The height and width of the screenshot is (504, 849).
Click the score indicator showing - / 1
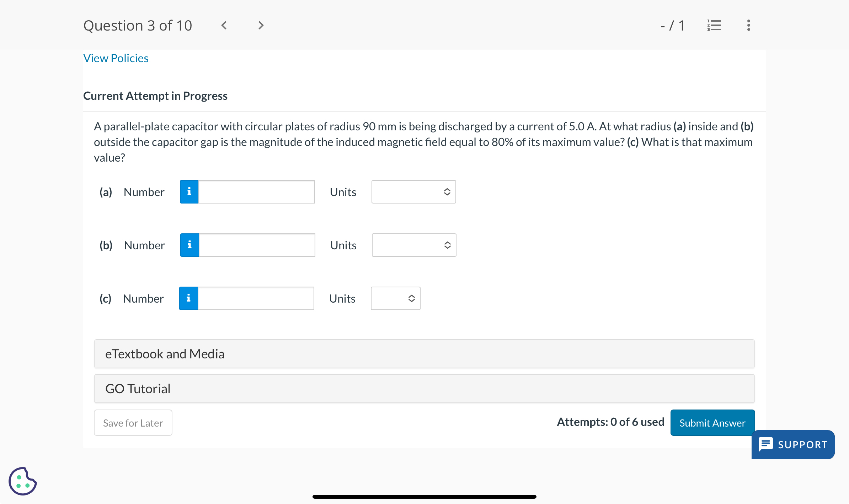point(673,25)
